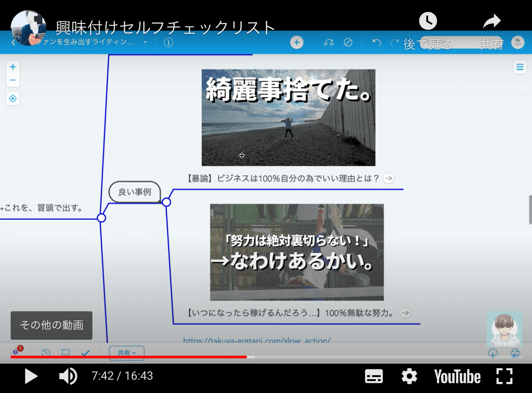Mute the video with the speaker icon
This screenshot has height=393, width=532.
point(68,376)
